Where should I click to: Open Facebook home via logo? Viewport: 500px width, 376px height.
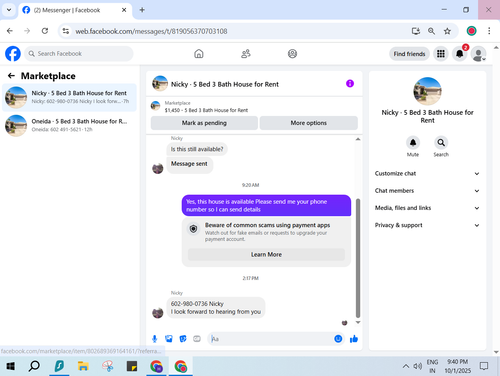pyautogui.click(x=13, y=54)
